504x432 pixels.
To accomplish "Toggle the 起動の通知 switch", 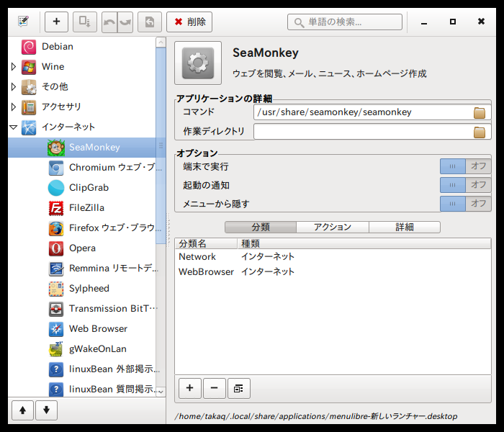I will point(465,185).
